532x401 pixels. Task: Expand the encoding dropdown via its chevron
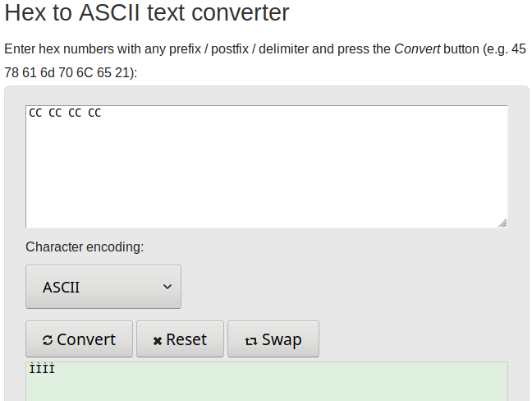point(167,287)
